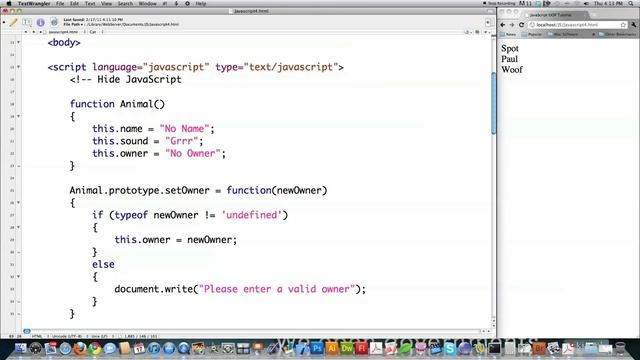This screenshot has height=360, width=640.
Task: Go to next document in navigation bar
Action: click(x=33, y=32)
